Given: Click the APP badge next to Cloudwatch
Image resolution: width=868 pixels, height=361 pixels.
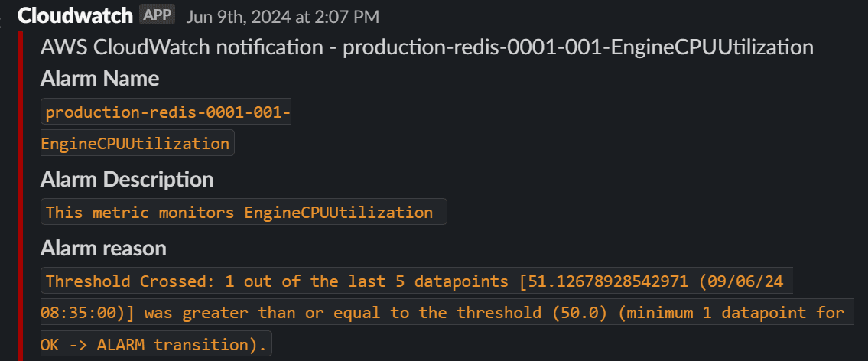Looking at the screenshot, I should click(x=157, y=15).
